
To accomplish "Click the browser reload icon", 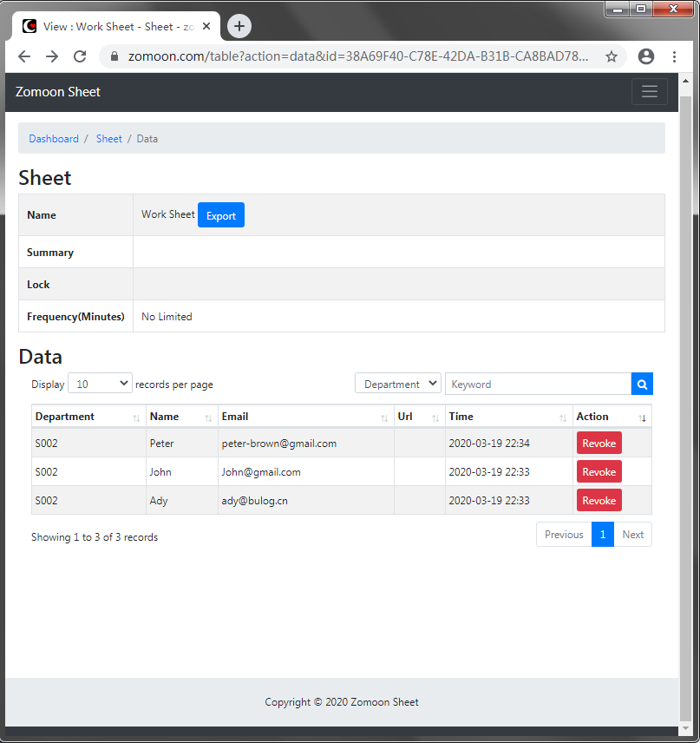I will coord(80,56).
